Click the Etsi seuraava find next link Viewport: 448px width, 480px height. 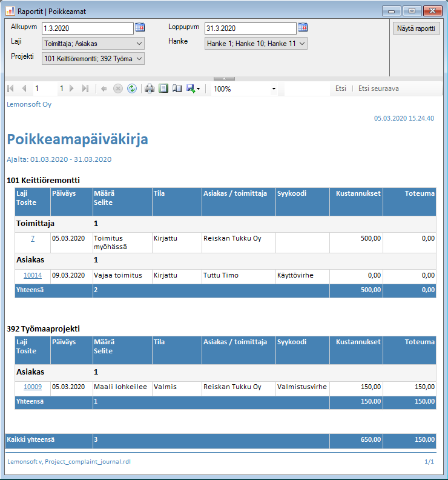pos(378,88)
